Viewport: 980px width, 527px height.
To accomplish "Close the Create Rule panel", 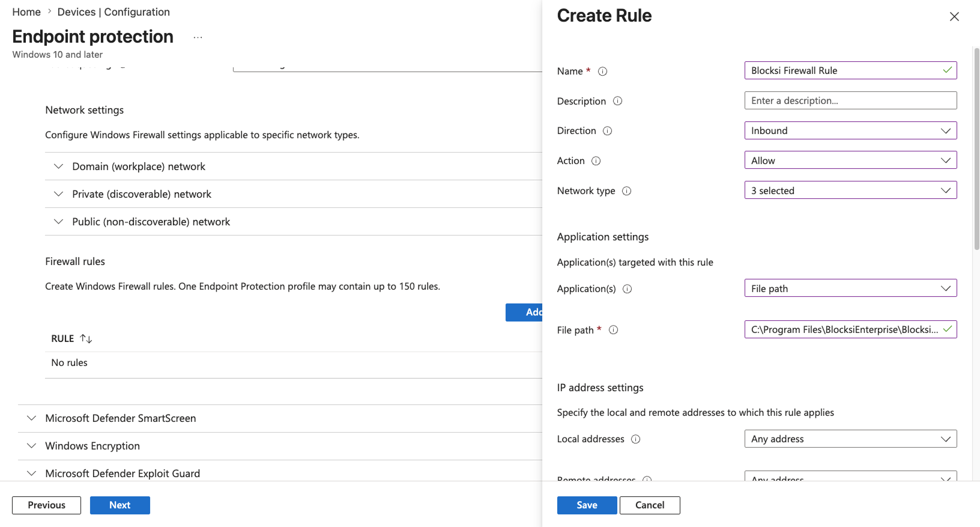I will click(x=954, y=17).
